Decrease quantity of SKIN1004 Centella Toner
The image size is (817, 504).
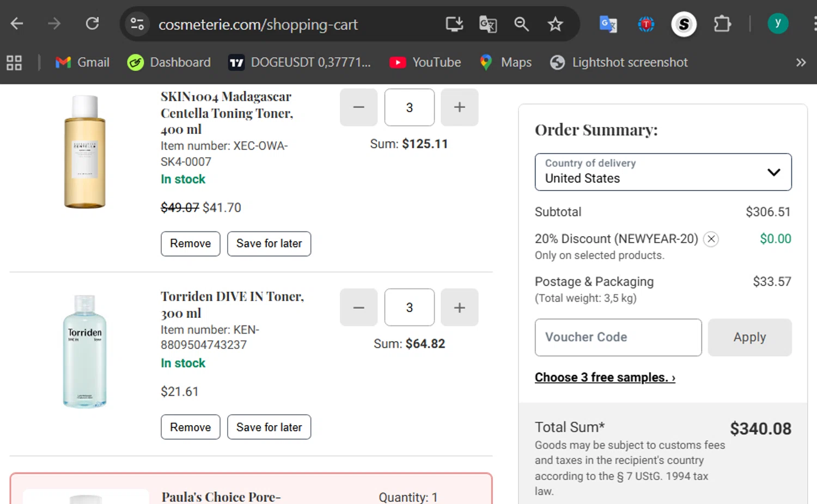coord(358,107)
